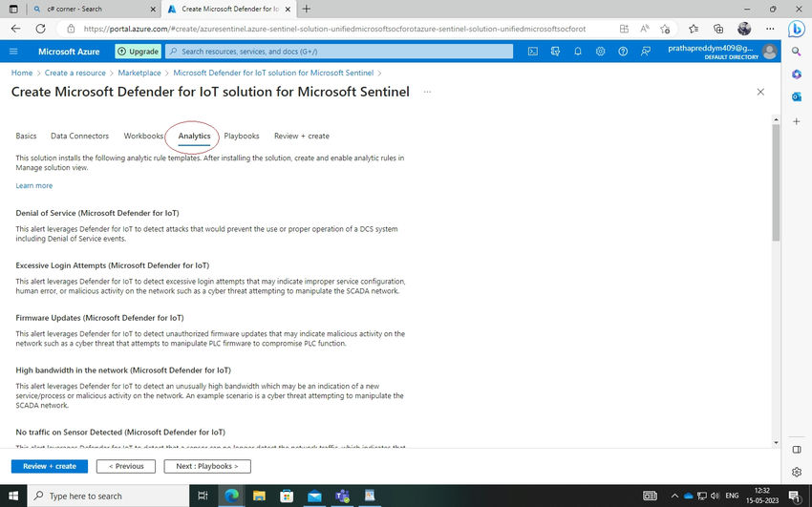This screenshot has width=812, height=507.
Task: Click the browser address bar URL
Action: click(334, 29)
